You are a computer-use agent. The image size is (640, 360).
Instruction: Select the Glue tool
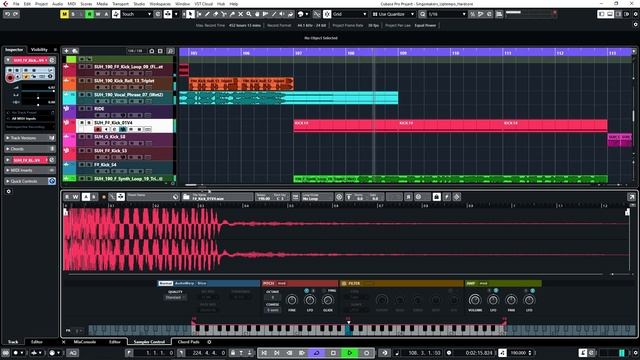(232, 14)
